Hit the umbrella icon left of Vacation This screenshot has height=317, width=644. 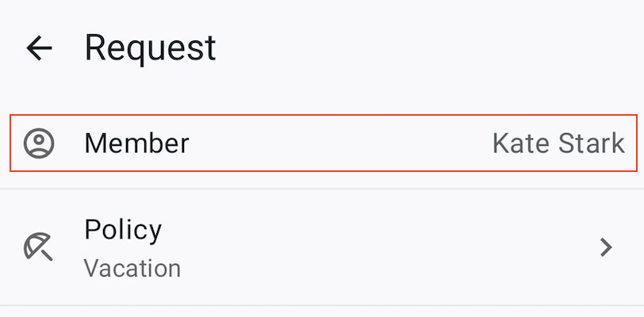click(x=39, y=247)
